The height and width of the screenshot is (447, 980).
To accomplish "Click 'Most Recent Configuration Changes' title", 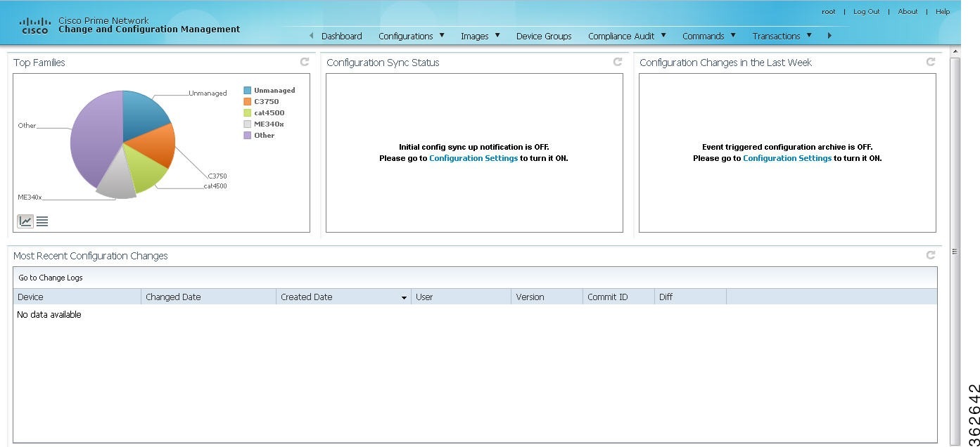I will tap(91, 256).
